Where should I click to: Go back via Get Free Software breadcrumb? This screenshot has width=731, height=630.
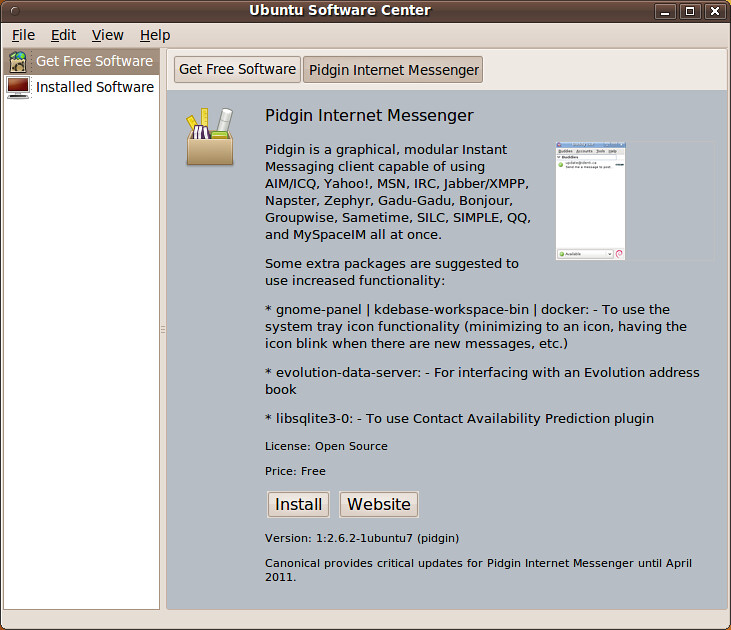tap(237, 69)
